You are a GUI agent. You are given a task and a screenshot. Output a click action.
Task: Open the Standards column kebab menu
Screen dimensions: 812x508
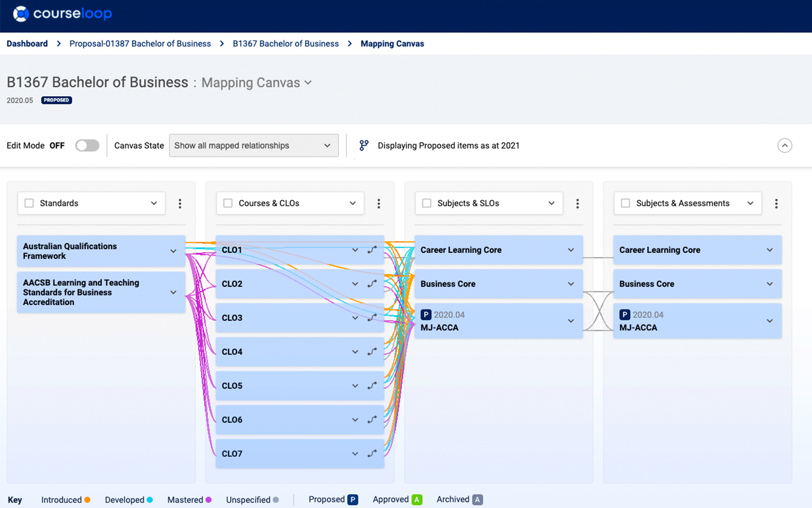pos(180,204)
